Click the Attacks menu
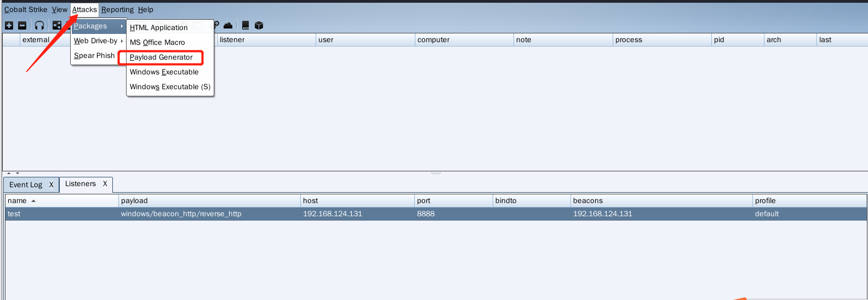The height and width of the screenshot is (300, 868). pos(84,9)
